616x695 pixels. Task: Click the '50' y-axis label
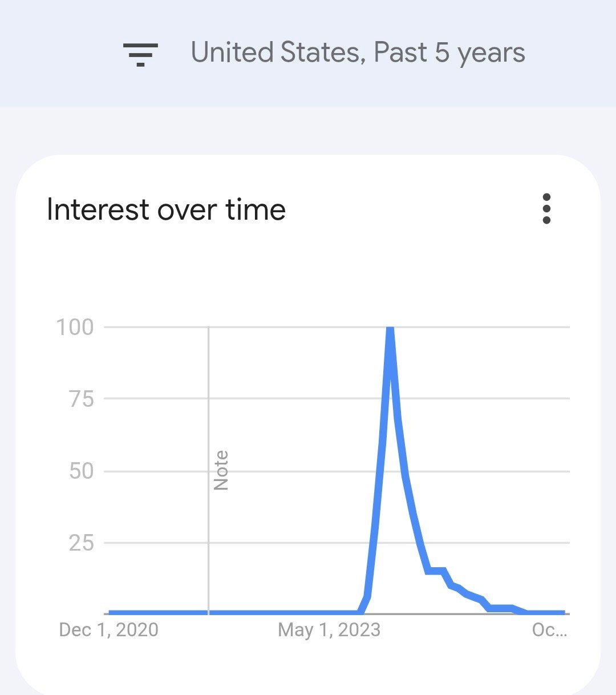tap(81, 471)
